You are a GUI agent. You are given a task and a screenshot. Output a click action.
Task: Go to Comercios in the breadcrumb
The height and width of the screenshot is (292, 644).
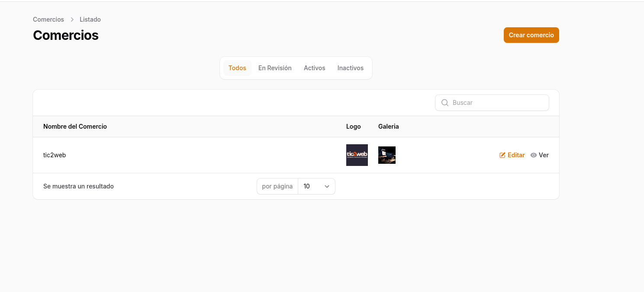[x=48, y=19]
